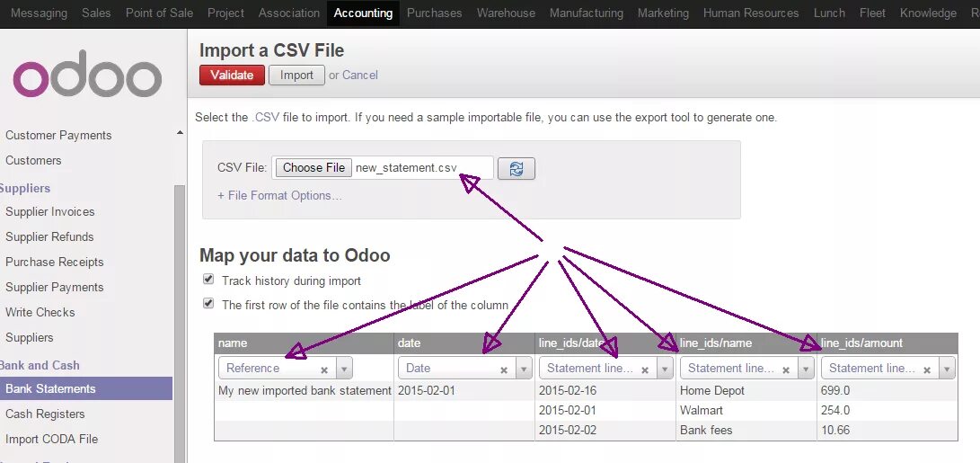Open the Messaging menu
Image resolution: width=980 pixels, height=463 pixels.
40,13
